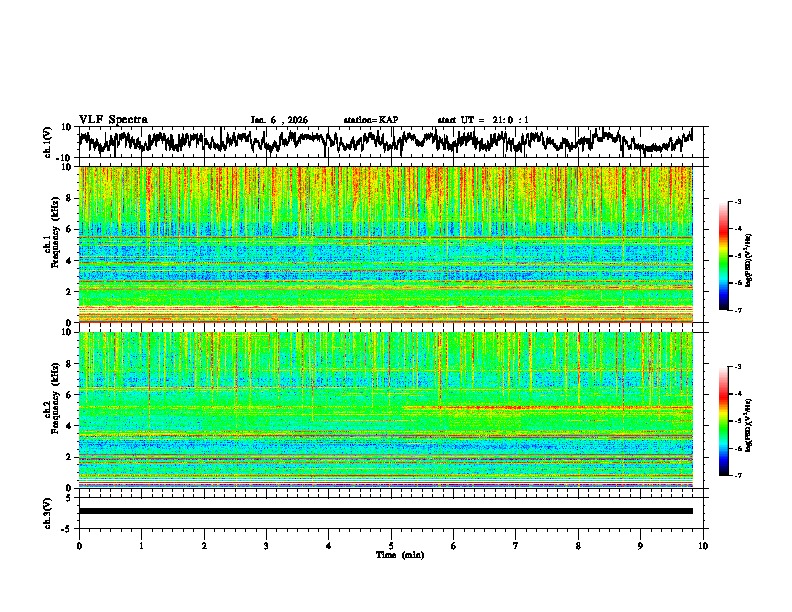Click the "VLF Spectra" plot title
Image resolution: width=792 pixels, height=612 pixels.
[x=113, y=120]
